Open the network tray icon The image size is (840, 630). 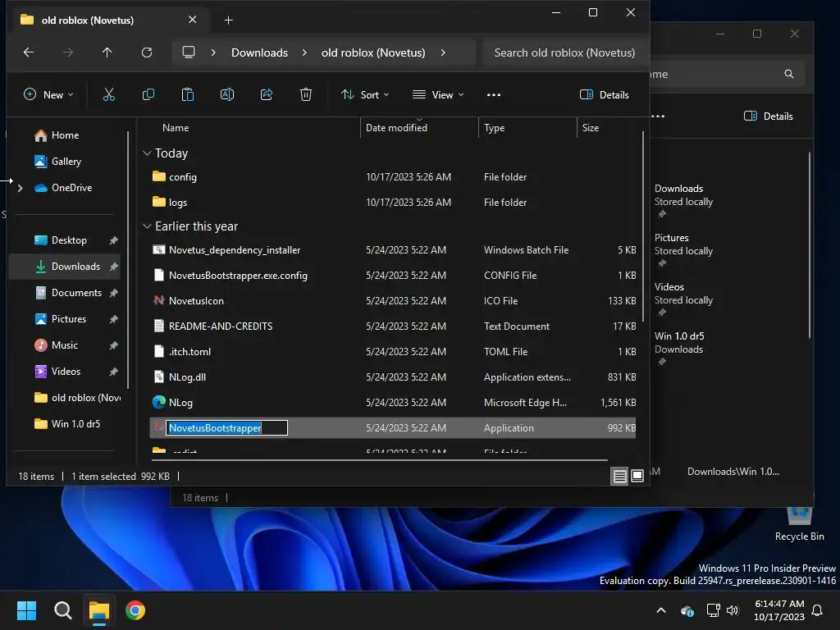tap(713, 610)
